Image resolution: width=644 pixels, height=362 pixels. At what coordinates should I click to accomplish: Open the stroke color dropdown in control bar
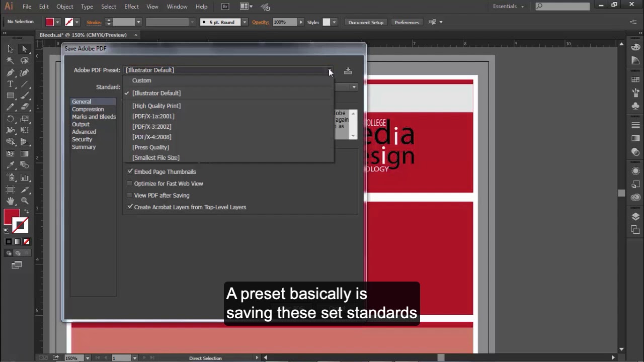point(77,22)
